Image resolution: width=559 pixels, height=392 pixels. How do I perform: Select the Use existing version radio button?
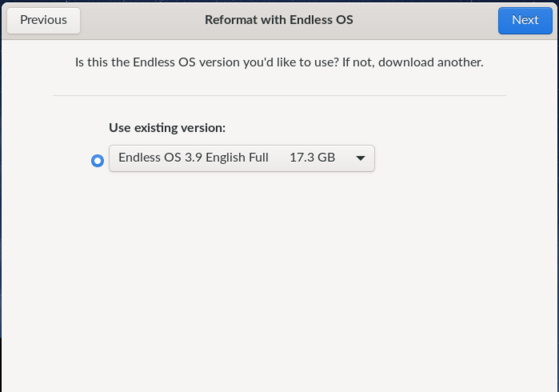pos(97,160)
